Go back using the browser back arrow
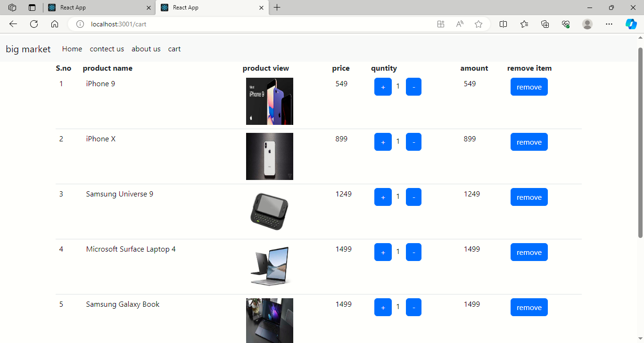The height and width of the screenshot is (343, 644). pyautogui.click(x=13, y=24)
